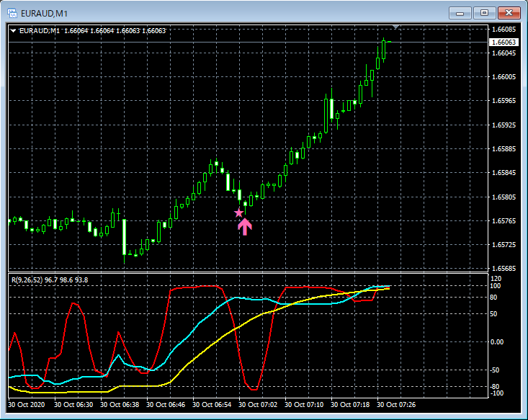Click the large white bearish candle near 06:38

124,237
